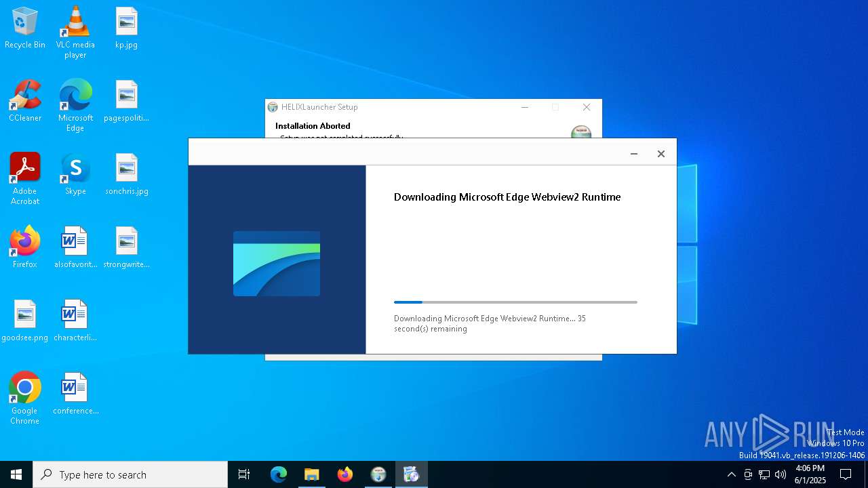Image resolution: width=868 pixels, height=488 pixels.
Task: Close the HELIXLauncher Setup window
Action: pos(587,107)
